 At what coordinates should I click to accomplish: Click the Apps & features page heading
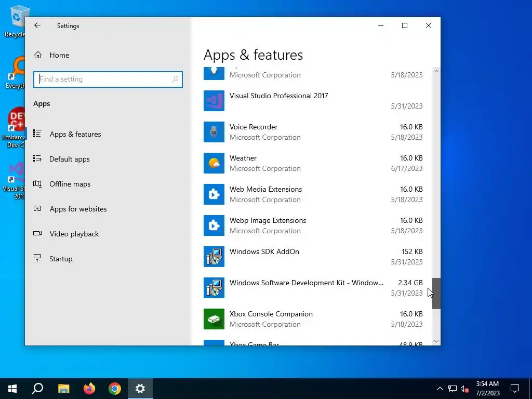point(253,55)
